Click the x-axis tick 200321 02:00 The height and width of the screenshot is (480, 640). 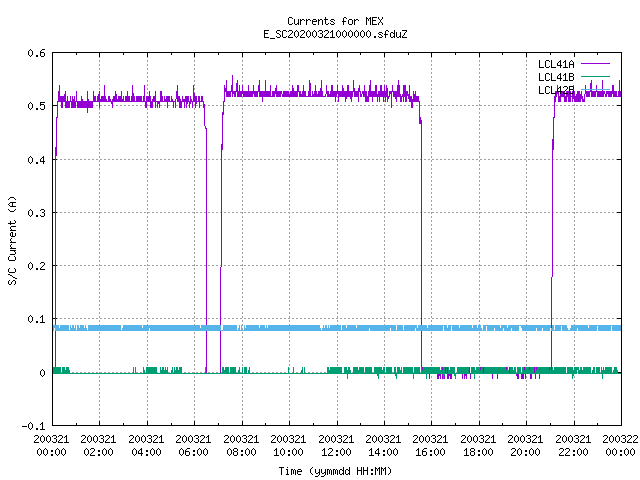[x=98, y=446]
